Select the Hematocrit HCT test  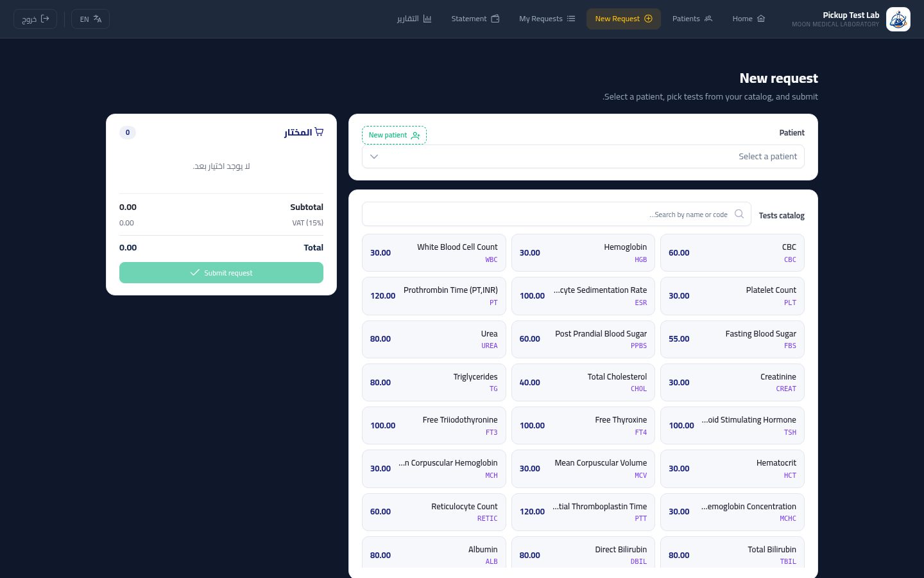pos(732,468)
